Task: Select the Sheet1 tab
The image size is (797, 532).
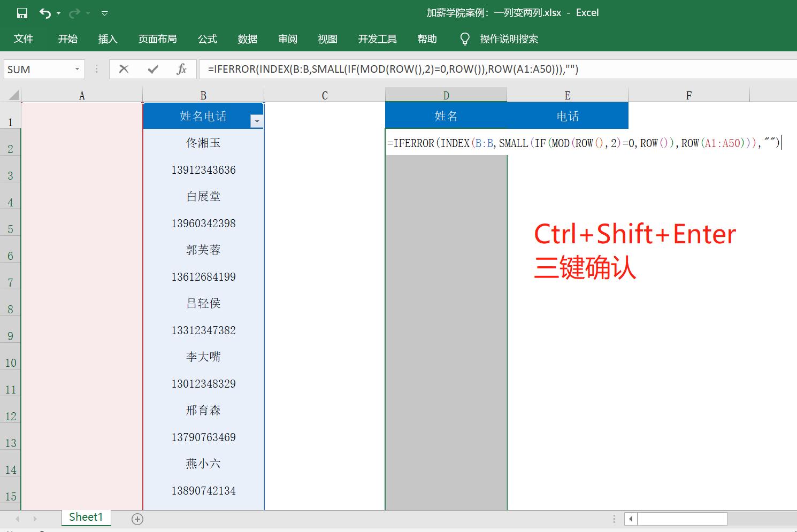Action: 86,517
